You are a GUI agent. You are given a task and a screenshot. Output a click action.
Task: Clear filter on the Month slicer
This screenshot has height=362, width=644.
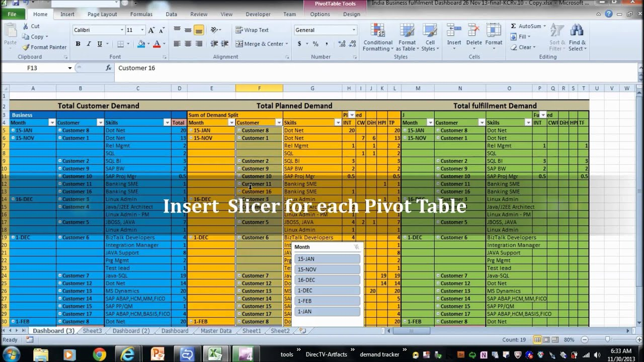(x=357, y=247)
